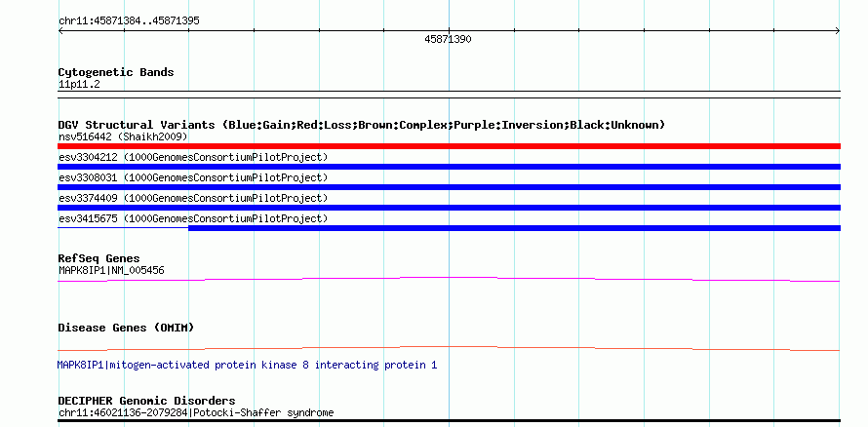Open the nsv516442 (Shaikh2009) variant label
Image resolution: width=868 pixels, height=427 pixels.
123,136
